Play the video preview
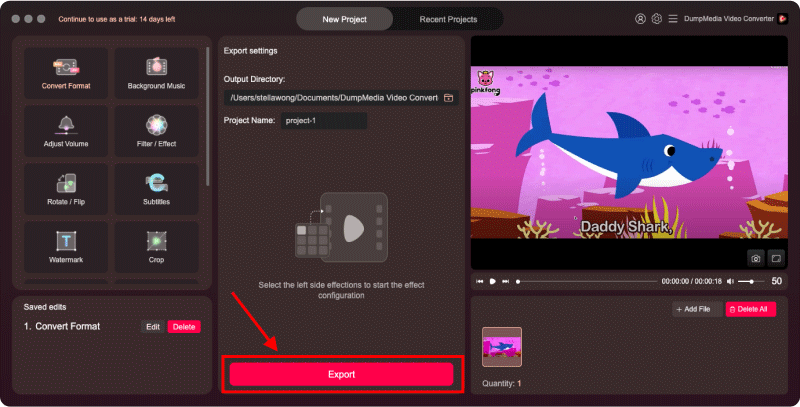The image size is (800, 407). point(492,281)
